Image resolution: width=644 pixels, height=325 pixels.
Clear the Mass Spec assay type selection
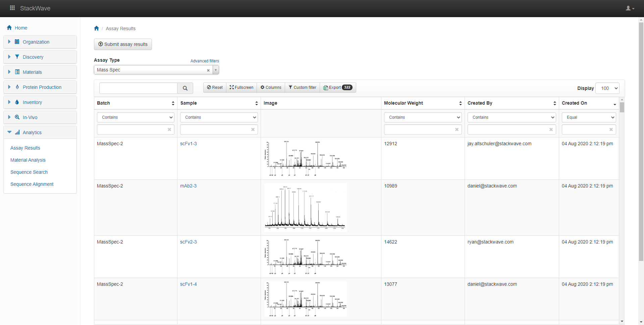point(208,70)
